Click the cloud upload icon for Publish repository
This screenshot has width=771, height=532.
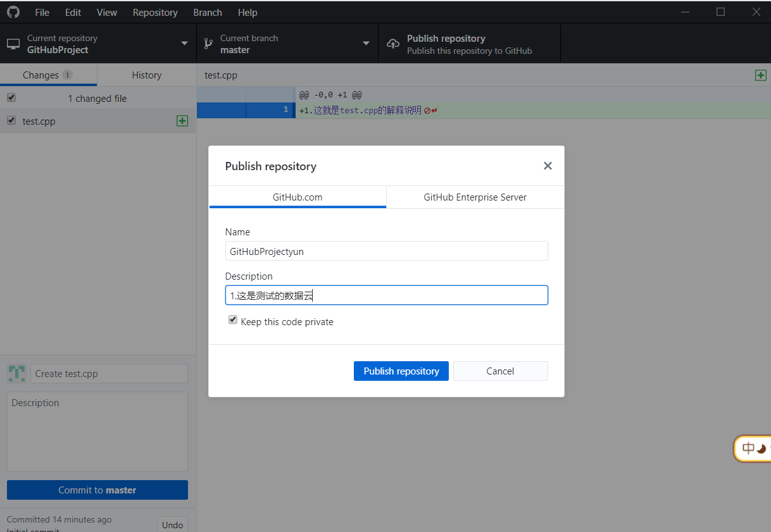pos(393,44)
